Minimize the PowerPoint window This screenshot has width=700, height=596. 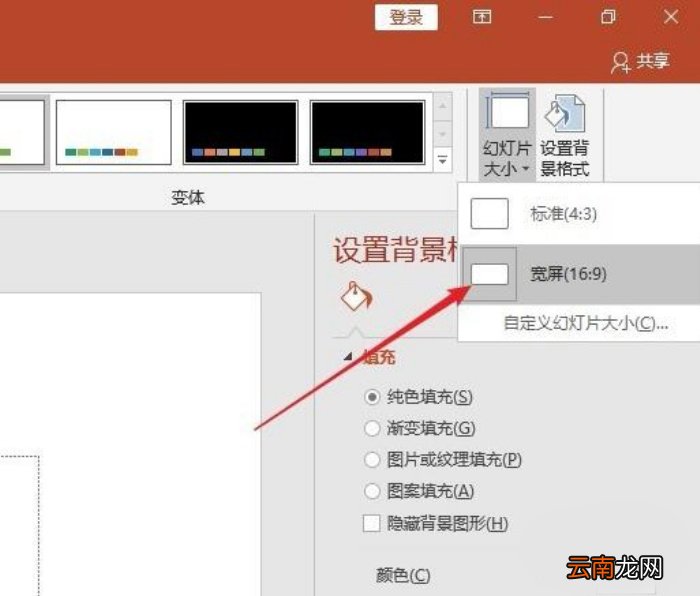(x=545, y=17)
